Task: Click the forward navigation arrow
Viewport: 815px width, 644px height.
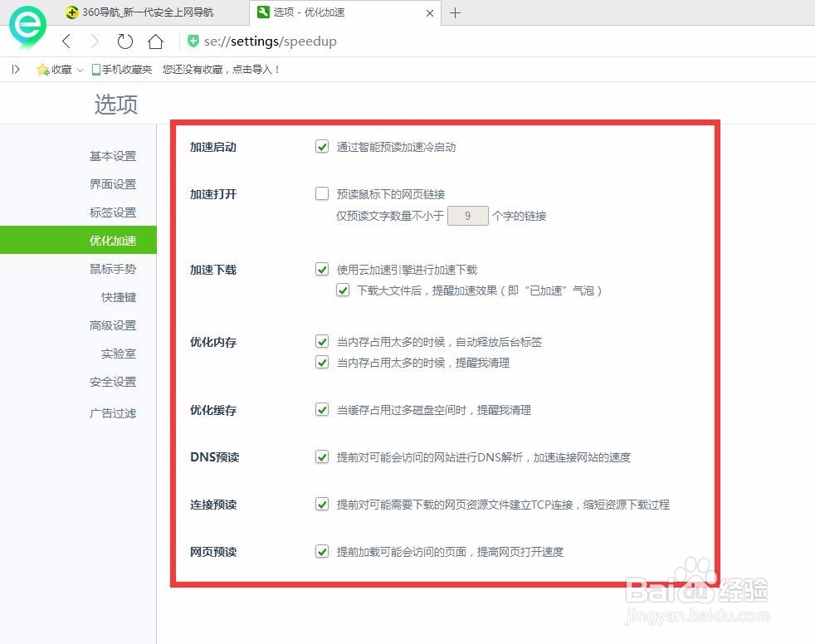Action: tap(95, 41)
